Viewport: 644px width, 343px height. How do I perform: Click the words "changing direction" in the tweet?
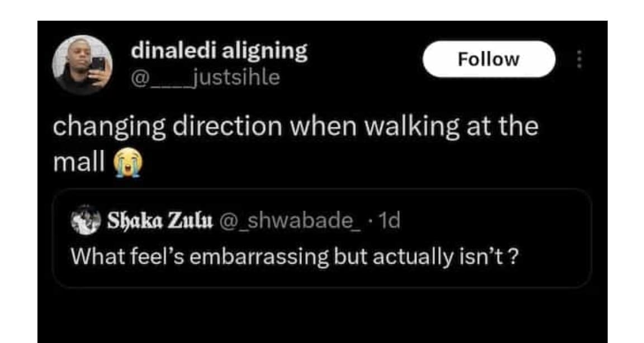(167, 127)
